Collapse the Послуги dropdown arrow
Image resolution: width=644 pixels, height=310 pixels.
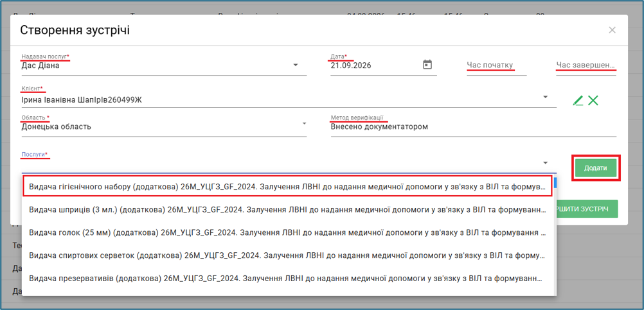tap(545, 163)
